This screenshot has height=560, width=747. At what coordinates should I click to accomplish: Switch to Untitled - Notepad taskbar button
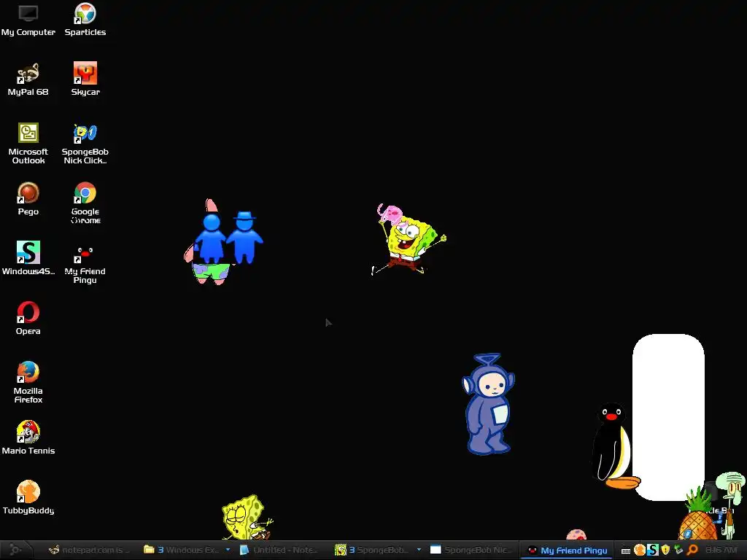click(x=279, y=550)
